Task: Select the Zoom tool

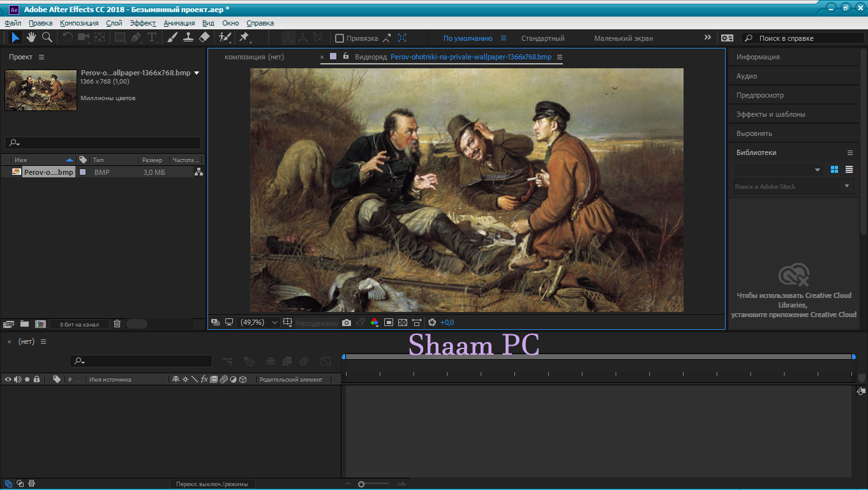Action: 47,38
